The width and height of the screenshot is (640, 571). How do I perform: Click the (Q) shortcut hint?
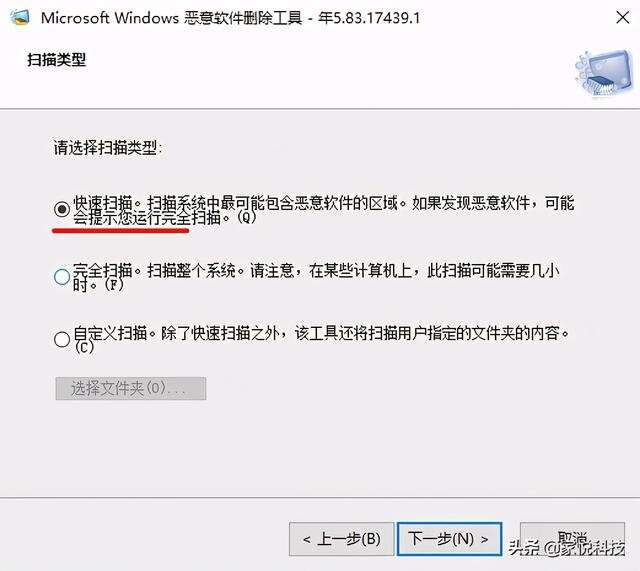(x=246, y=218)
